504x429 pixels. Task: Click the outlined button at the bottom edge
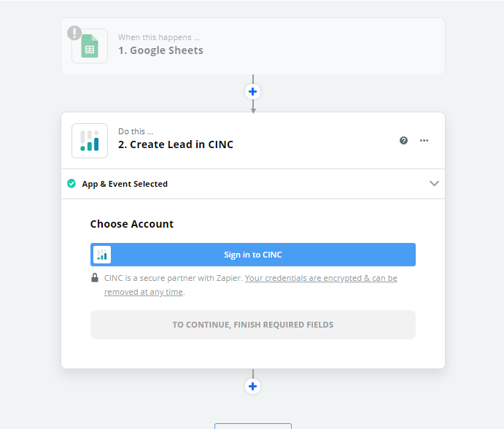click(x=253, y=426)
